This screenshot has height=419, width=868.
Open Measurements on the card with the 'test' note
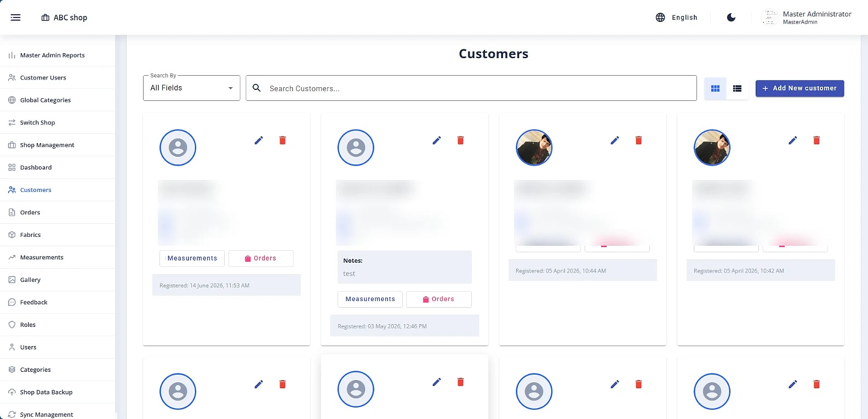pyautogui.click(x=370, y=299)
